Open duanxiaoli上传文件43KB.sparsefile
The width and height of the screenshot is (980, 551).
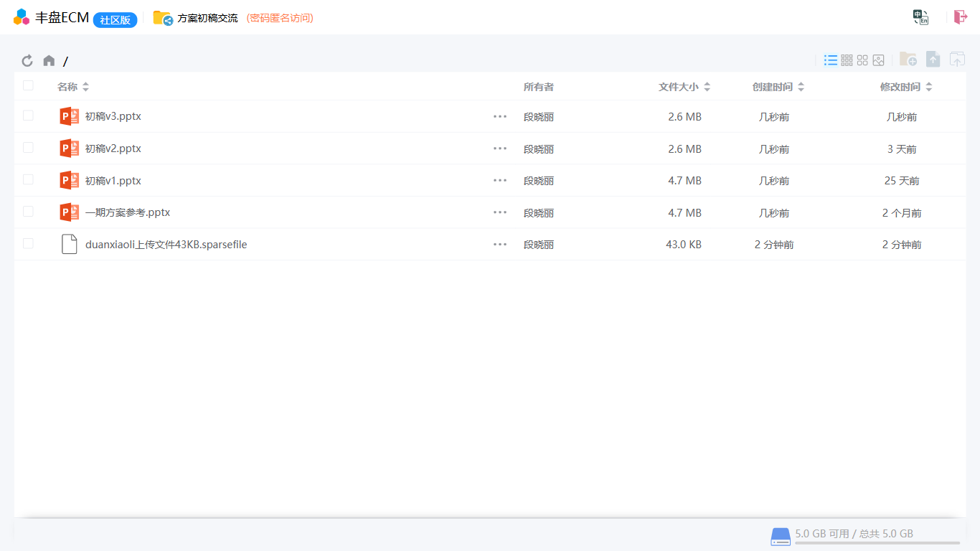166,245
